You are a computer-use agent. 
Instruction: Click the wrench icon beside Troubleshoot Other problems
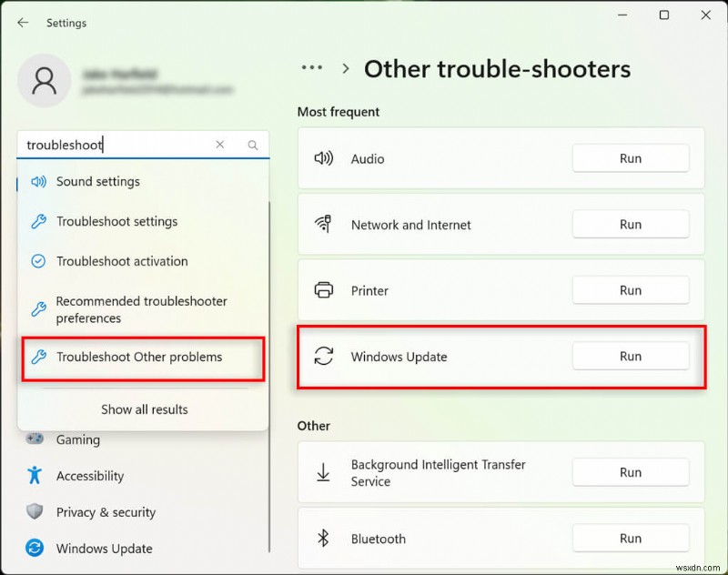pos(38,357)
